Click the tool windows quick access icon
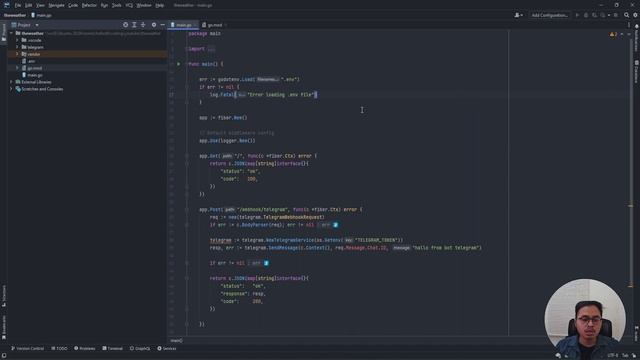Viewport: 640px width, 360px height. pyautogui.click(x=4, y=356)
